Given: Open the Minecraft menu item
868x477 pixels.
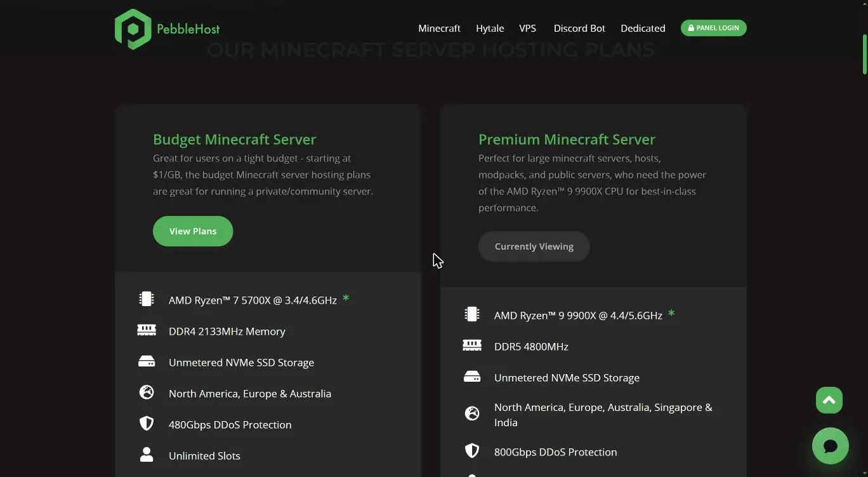Looking at the screenshot, I should click(x=439, y=29).
